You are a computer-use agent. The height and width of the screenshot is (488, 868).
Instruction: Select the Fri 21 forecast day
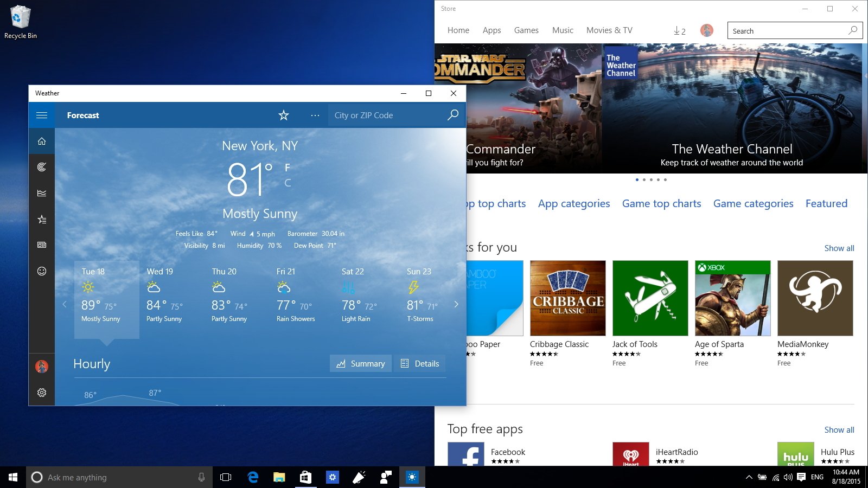click(302, 300)
